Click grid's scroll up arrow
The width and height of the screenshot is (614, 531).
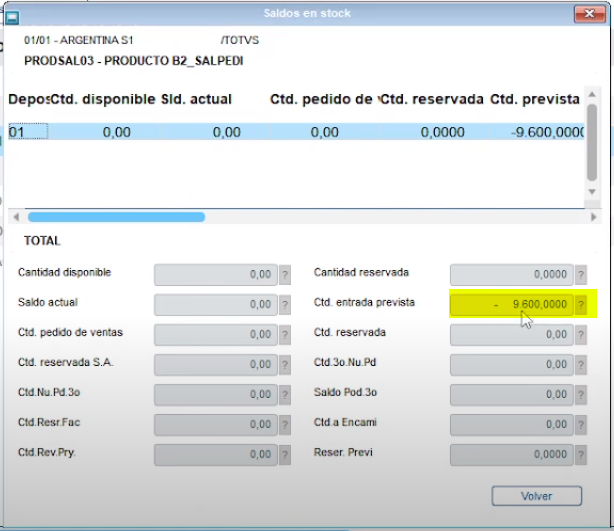pos(592,94)
